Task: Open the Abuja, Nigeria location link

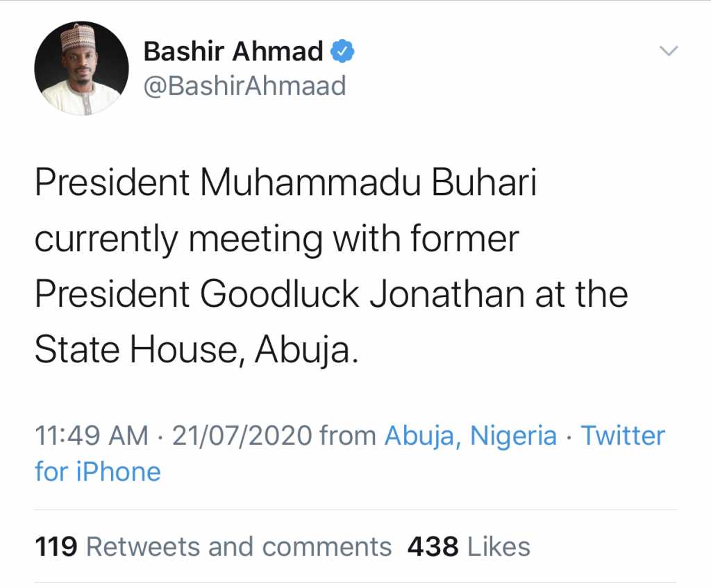Action: point(471,436)
